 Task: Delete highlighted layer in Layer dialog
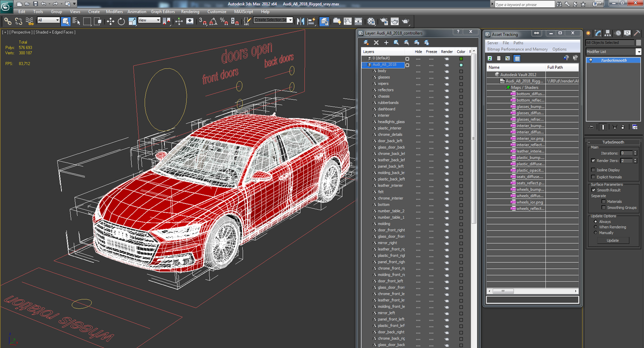[376, 43]
